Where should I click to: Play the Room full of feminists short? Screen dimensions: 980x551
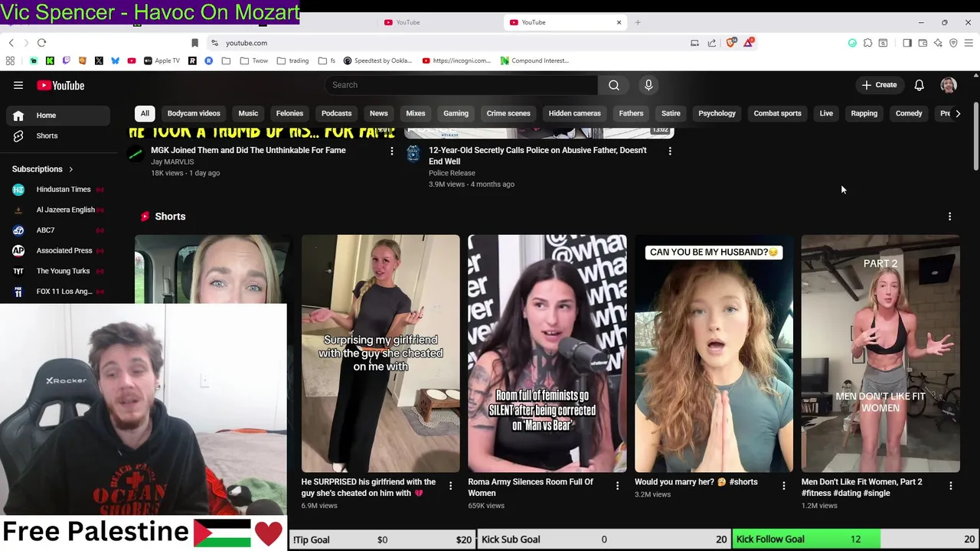pos(547,354)
